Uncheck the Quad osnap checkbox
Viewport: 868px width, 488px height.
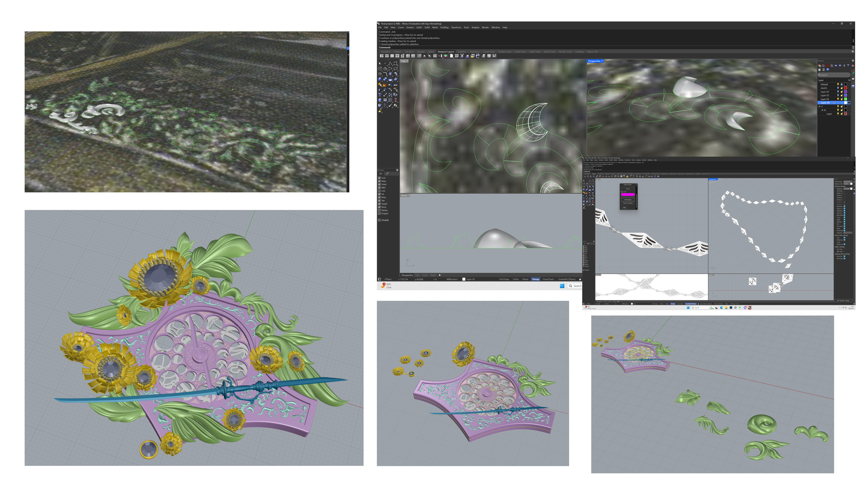click(379, 204)
